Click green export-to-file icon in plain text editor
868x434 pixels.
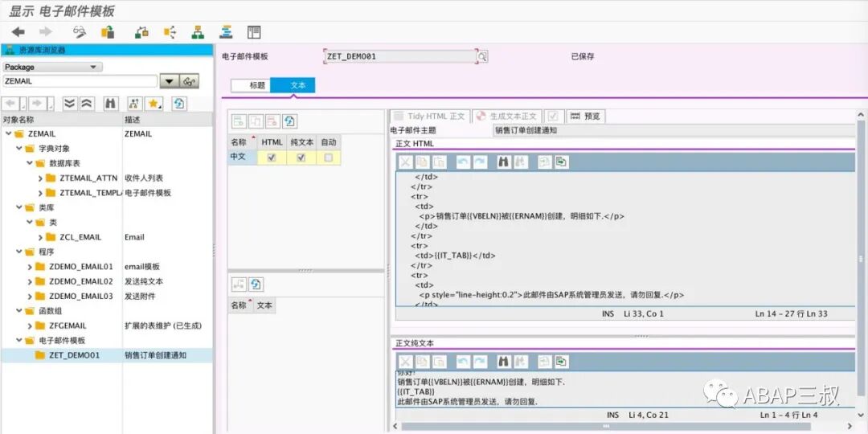pyautogui.click(x=562, y=362)
